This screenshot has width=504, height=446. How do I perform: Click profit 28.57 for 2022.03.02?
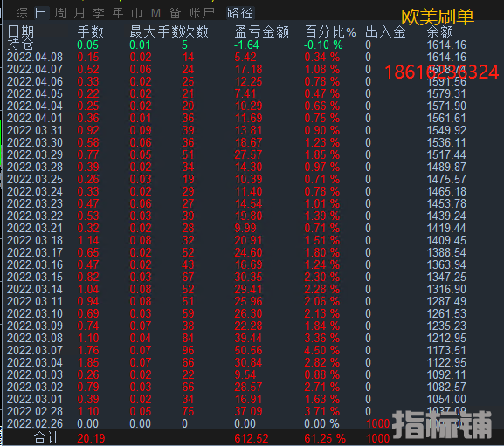coord(248,387)
